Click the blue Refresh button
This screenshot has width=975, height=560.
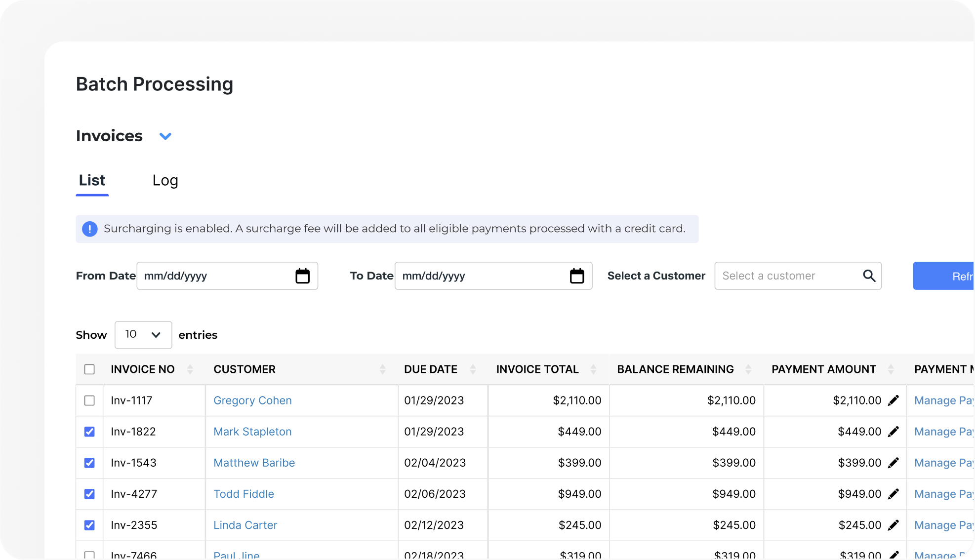click(943, 276)
